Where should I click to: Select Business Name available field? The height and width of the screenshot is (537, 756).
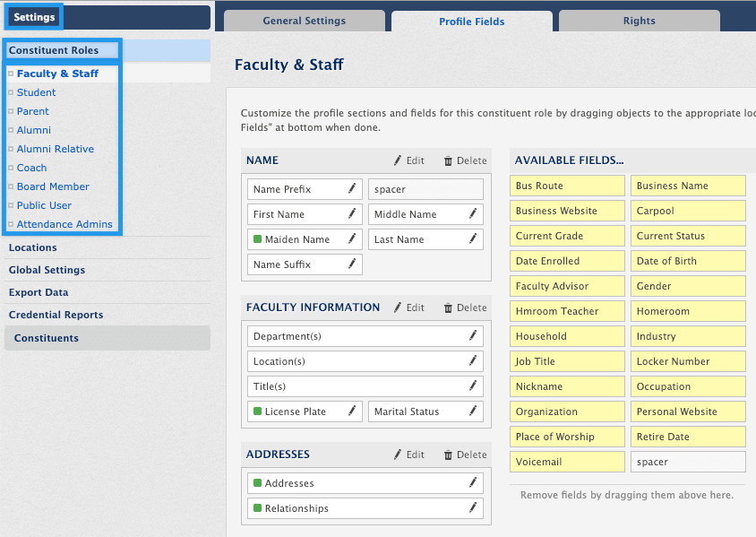pyautogui.click(x=688, y=186)
